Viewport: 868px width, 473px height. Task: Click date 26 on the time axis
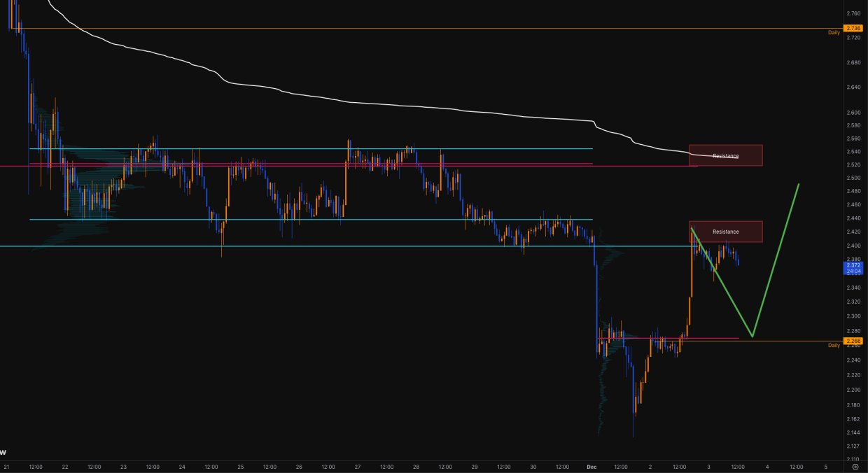click(x=299, y=466)
